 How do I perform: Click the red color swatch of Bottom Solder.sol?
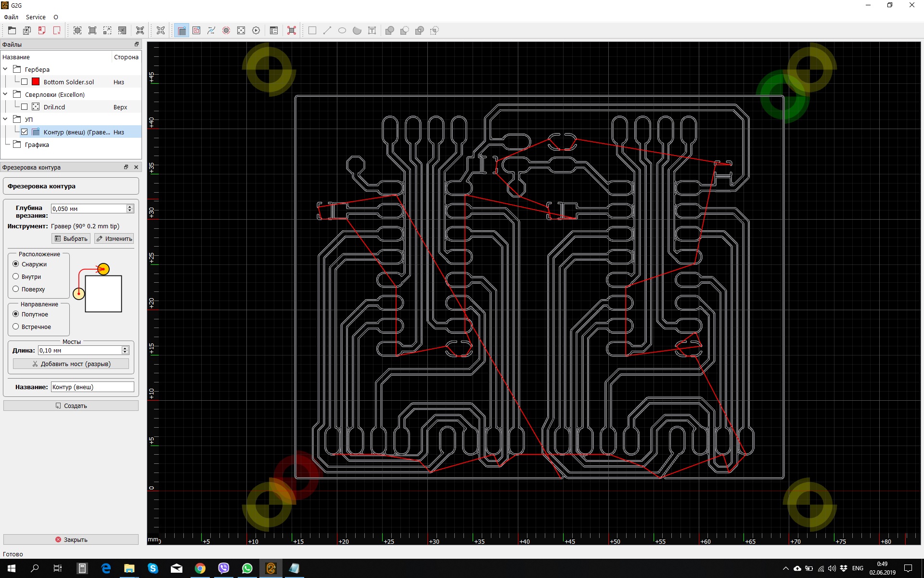(x=36, y=82)
